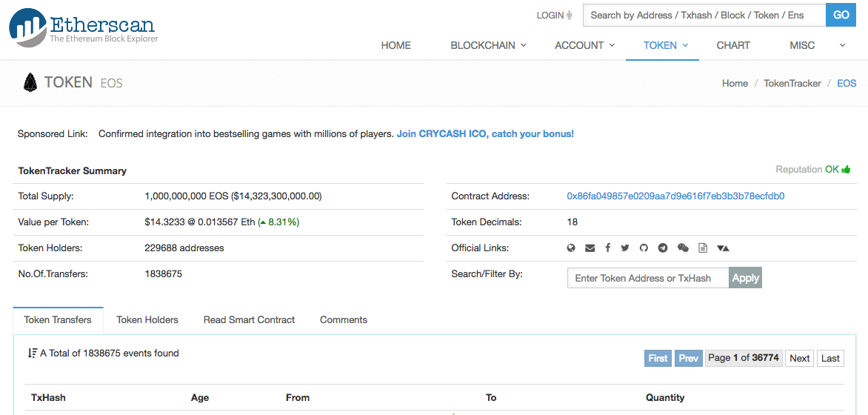This screenshot has height=415, width=868.
Task: Open the Facebook official link icon
Action: click(607, 248)
